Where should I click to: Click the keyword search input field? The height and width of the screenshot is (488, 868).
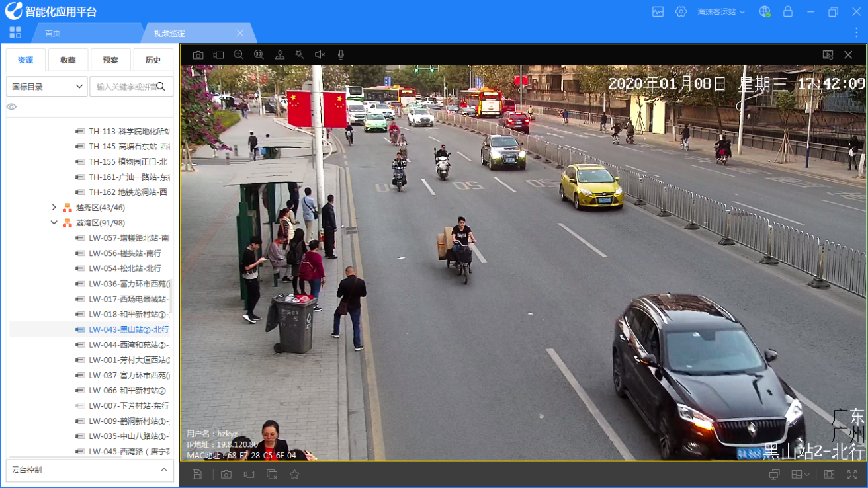pos(126,87)
